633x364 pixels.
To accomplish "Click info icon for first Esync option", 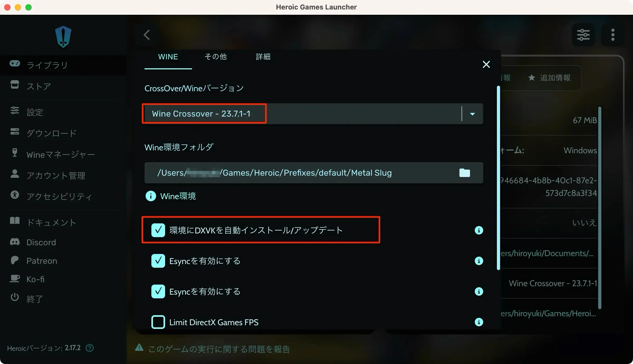I will [x=479, y=261].
